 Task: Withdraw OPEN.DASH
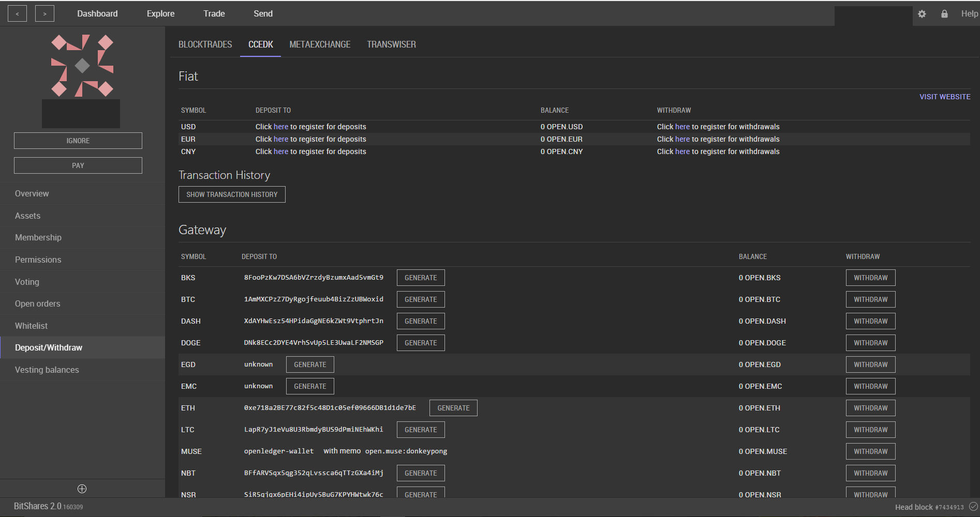click(871, 321)
